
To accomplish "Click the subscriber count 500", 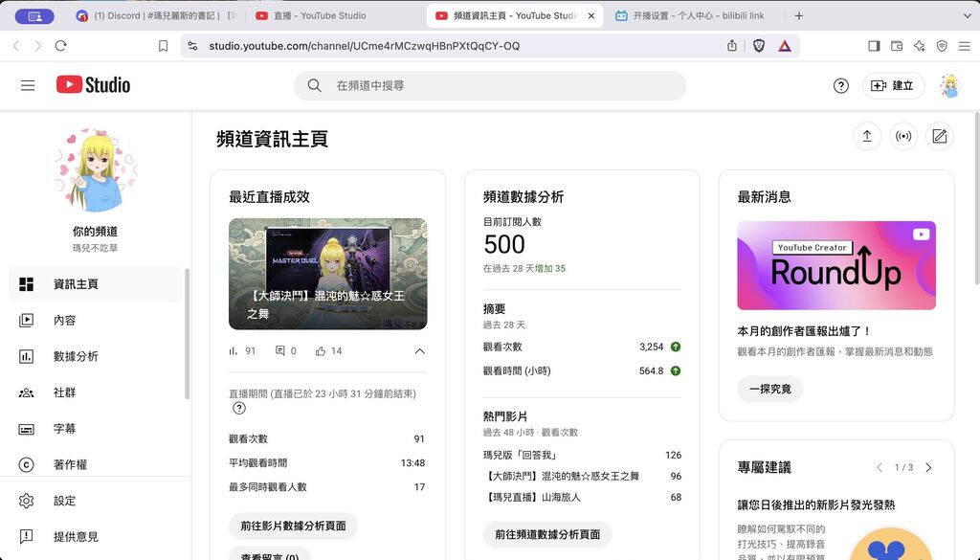I will 504,244.
